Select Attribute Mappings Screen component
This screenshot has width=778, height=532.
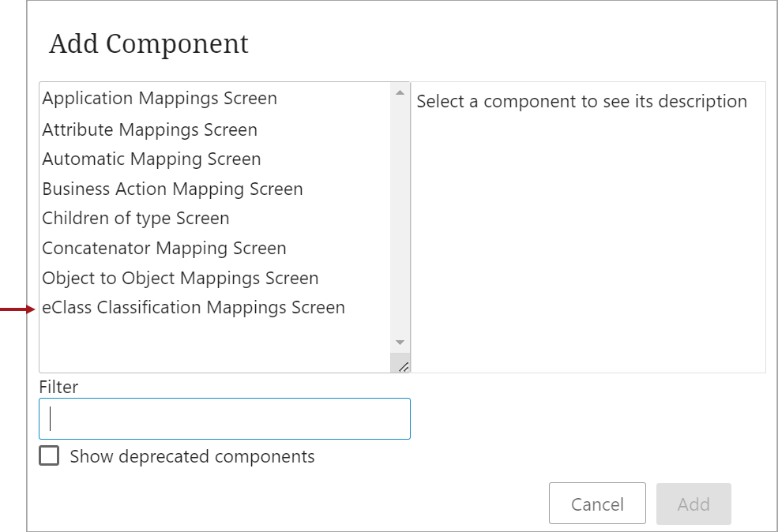point(215,129)
